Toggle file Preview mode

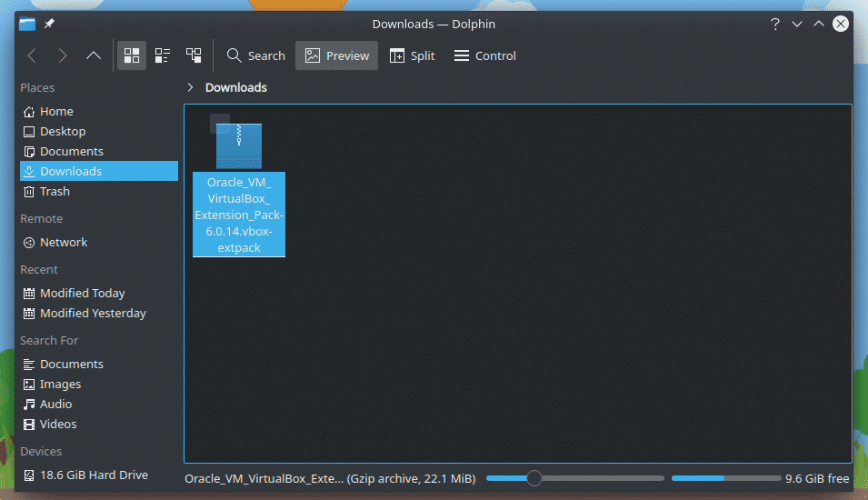pos(336,55)
